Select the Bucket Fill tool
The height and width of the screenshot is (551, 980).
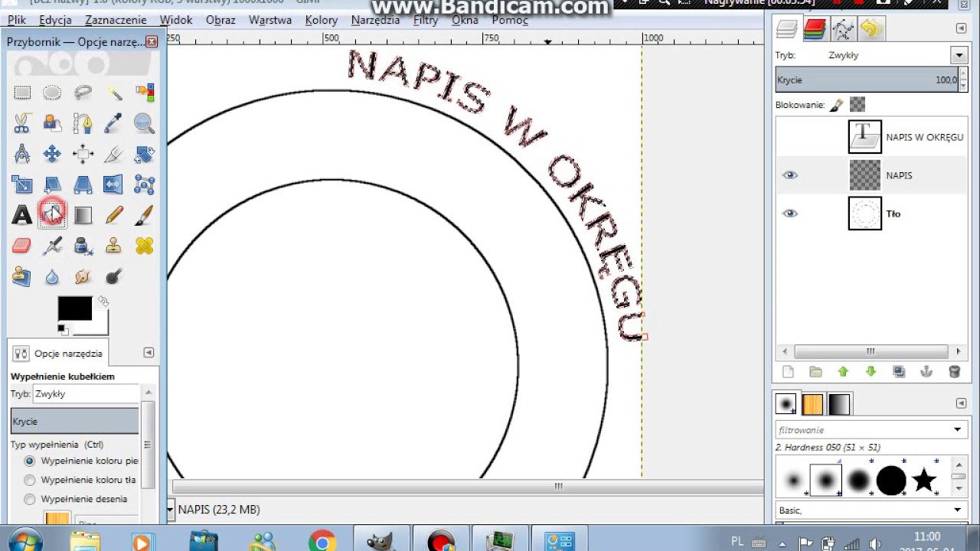click(x=52, y=215)
